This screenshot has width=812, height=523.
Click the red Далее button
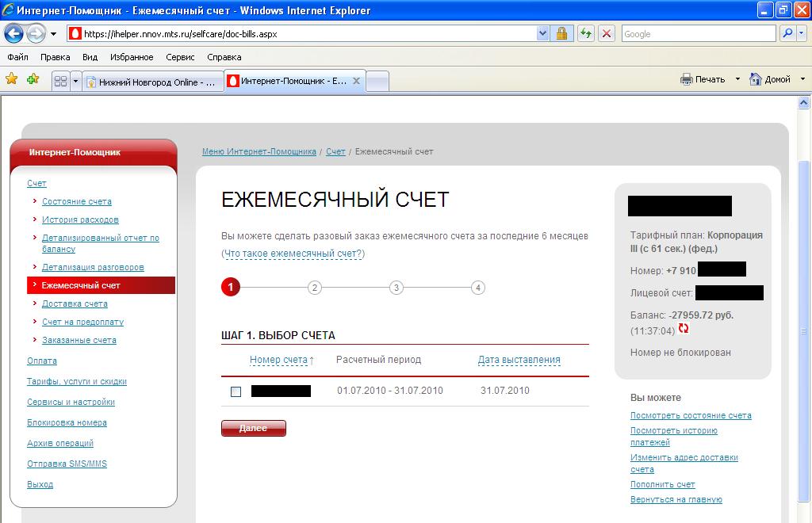pos(253,429)
